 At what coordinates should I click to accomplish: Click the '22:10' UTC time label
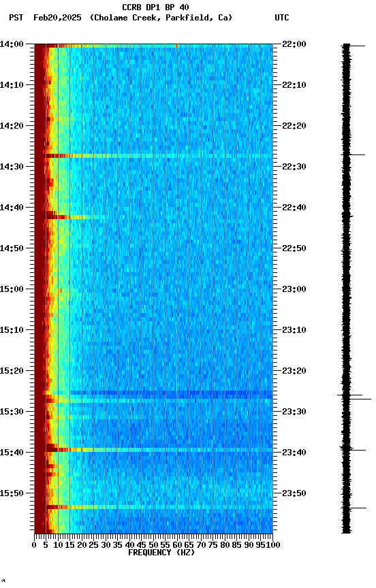click(294, 85)
